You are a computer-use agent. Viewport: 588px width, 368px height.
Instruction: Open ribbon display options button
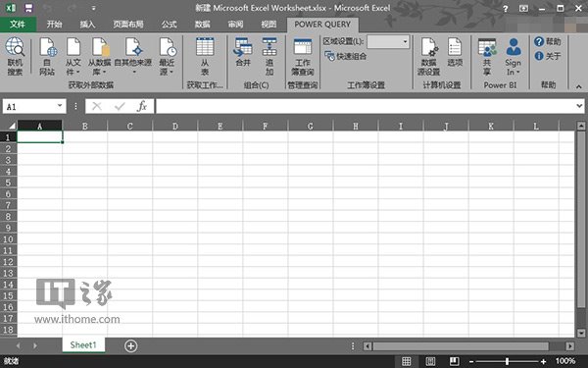click(523, 8)
